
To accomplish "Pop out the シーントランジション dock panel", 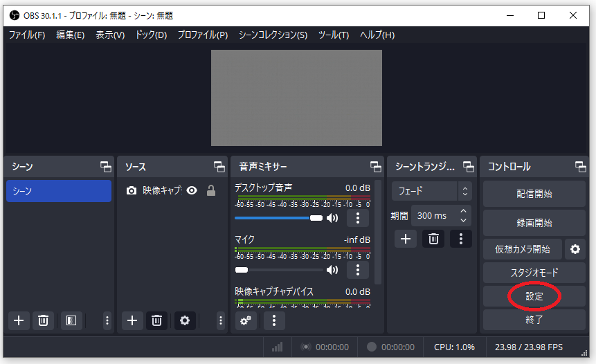I will 468,166.
